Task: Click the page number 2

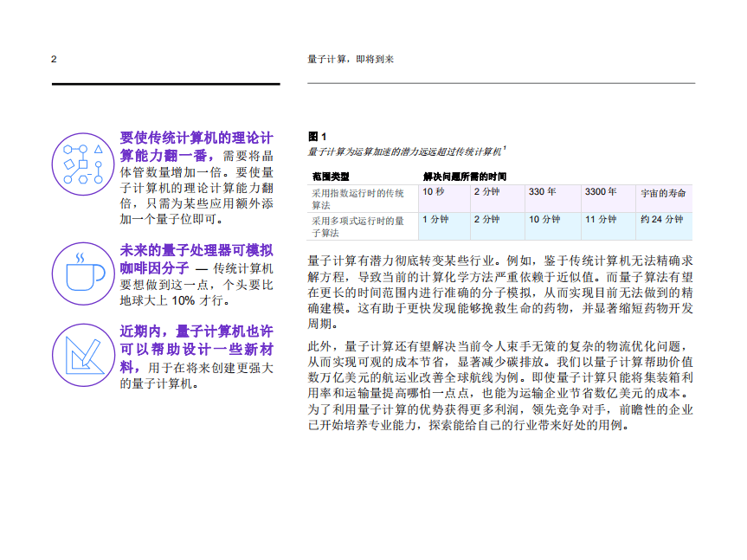Action: (x=54, y=59)
